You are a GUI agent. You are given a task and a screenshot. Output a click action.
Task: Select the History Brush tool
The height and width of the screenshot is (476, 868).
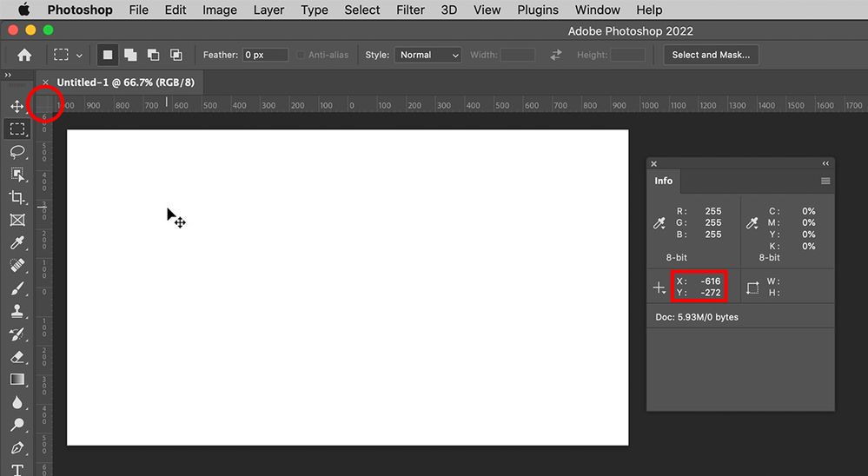pyautogui.click(x=17, y=334)
